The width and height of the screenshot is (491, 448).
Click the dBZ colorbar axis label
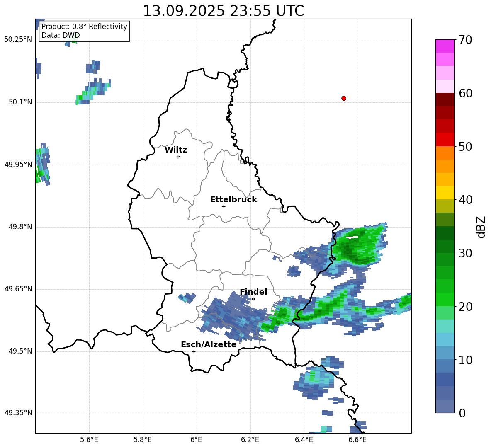[x=481, y=227]
